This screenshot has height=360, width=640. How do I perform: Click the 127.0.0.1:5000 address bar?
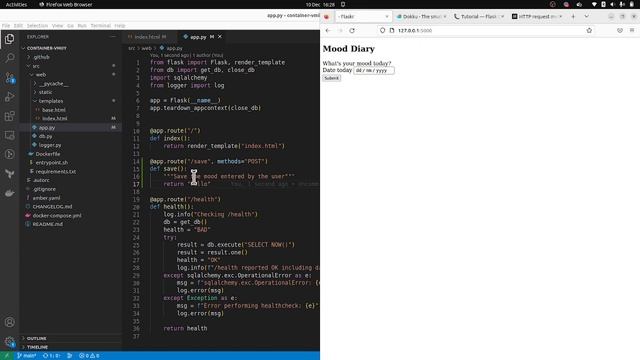tap(486, 30)
